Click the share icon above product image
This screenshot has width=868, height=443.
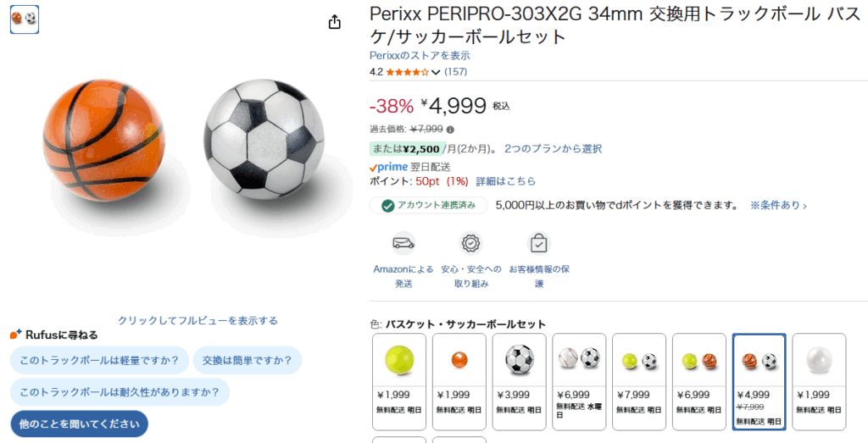(335, 22)
